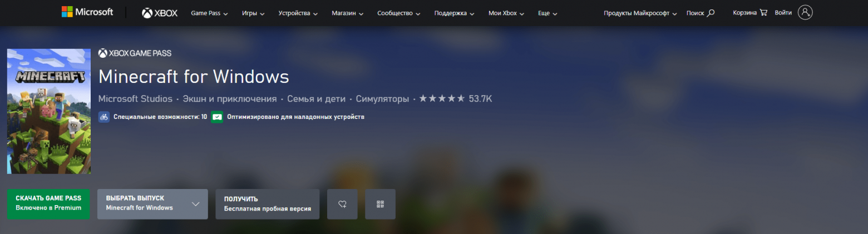Click the Войти sign-in text
Viewport: 868px width, 234px height.
point(783,12)
